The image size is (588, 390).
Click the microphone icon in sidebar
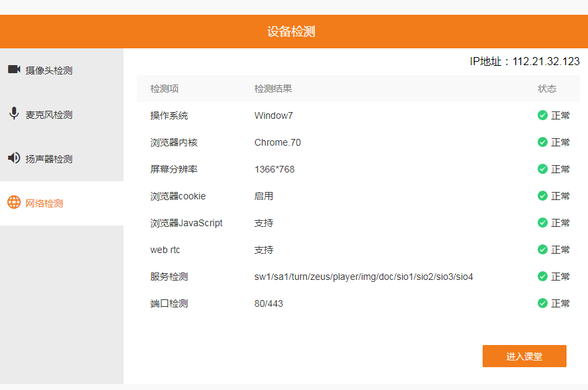click(13, 113)
